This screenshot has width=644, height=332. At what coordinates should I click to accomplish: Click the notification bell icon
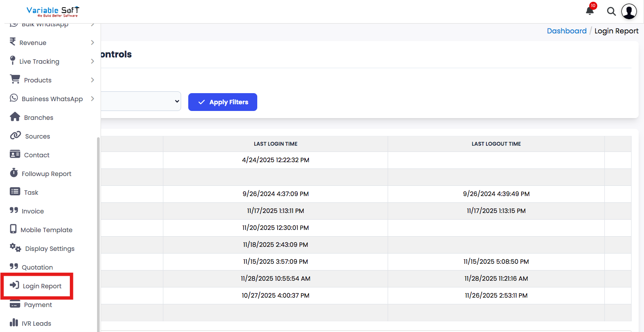(x=590, y=11)
